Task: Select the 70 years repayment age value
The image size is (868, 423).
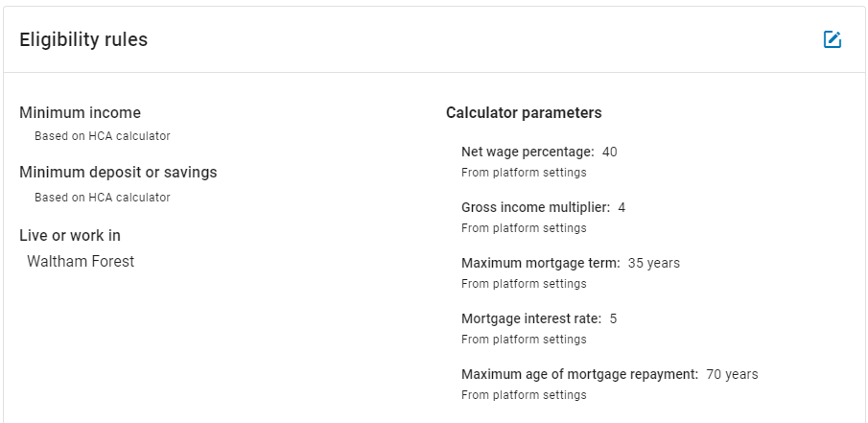Action: coord(733,374)
